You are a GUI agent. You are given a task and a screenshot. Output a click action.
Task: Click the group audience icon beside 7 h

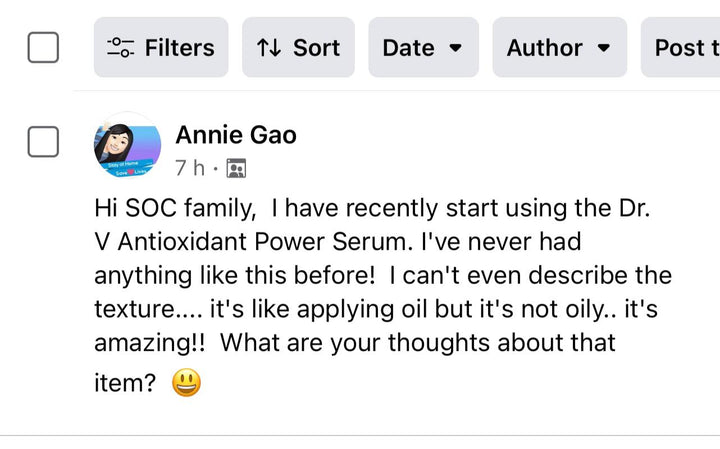pos(236,168)
